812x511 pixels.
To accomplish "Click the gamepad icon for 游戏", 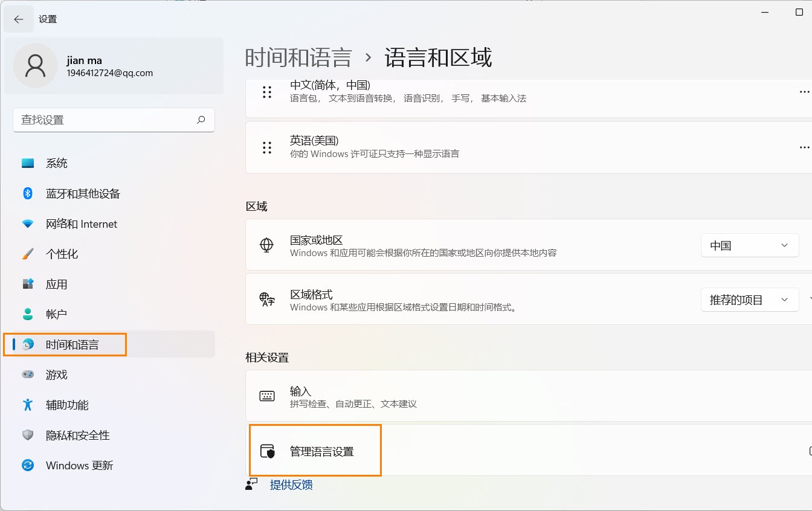I will 28,374.
